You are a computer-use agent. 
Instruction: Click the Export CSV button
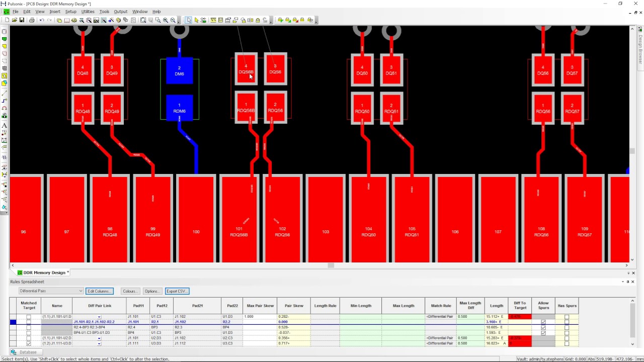click(x=177, y=291)
